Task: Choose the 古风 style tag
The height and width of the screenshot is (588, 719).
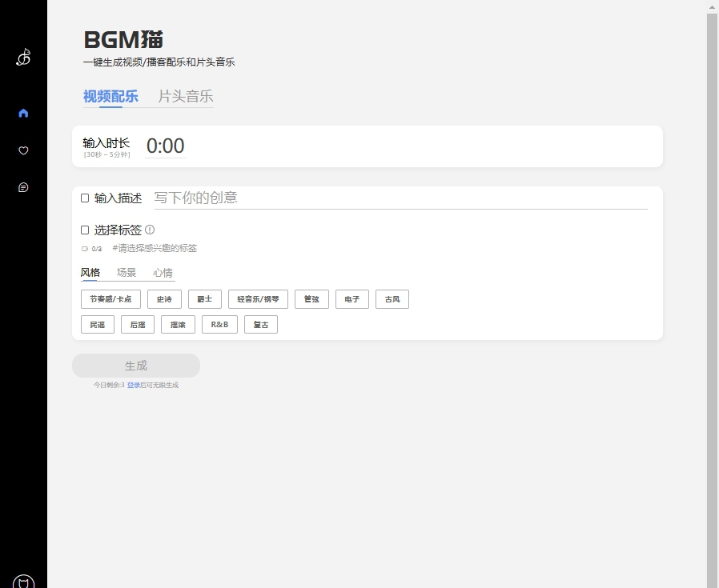Action: (x=392, y=299)
